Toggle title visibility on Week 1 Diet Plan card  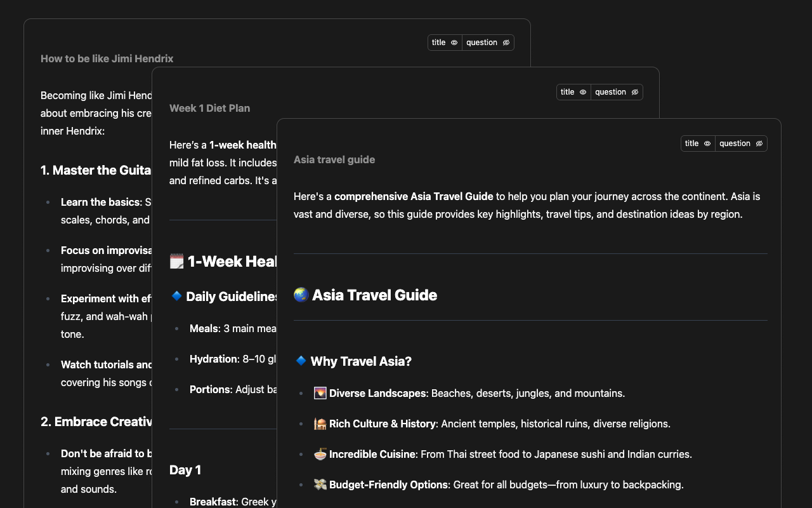[573, 92]
